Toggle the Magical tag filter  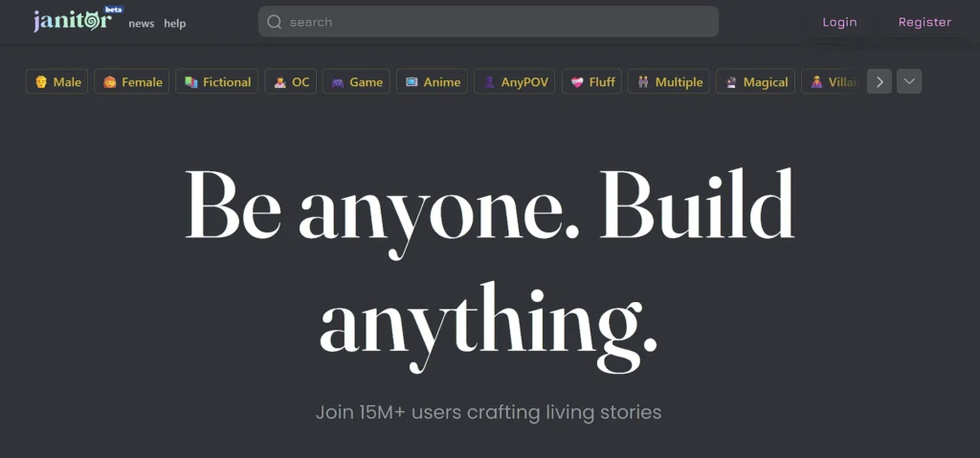click(x=756, y=82)
